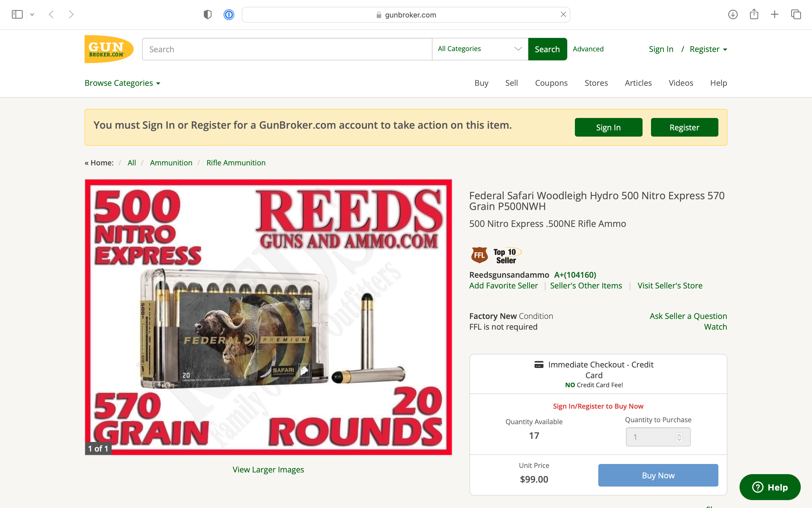This screenshot has height=508, width=812.
Task: Show the tab overview icon
Action: 796,14
